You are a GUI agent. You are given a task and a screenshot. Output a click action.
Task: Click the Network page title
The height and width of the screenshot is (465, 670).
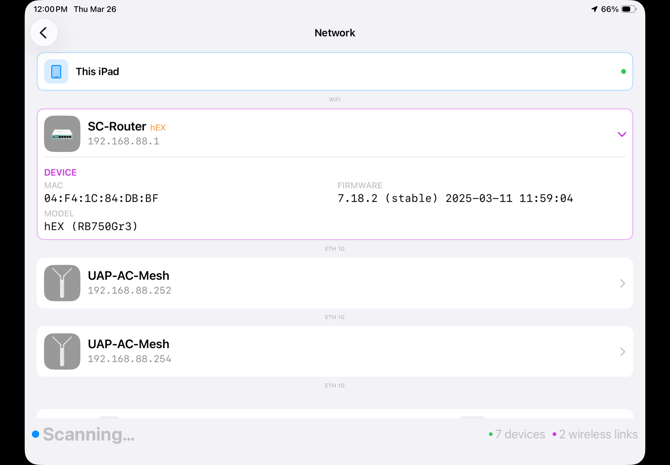click(335, 33)
